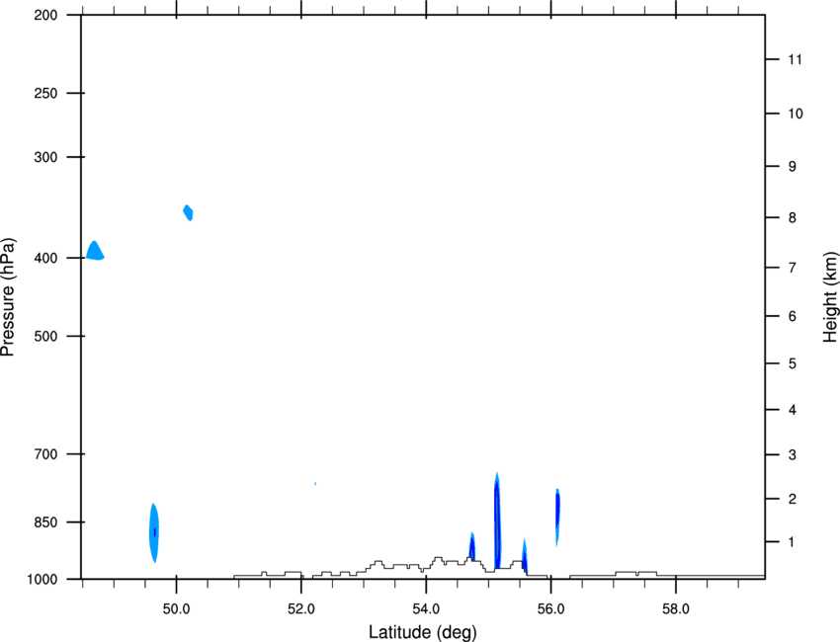Viewport: 840px width, 642px height.
Task: Select pressure tick label 400
Action: [x=45, y=258]
